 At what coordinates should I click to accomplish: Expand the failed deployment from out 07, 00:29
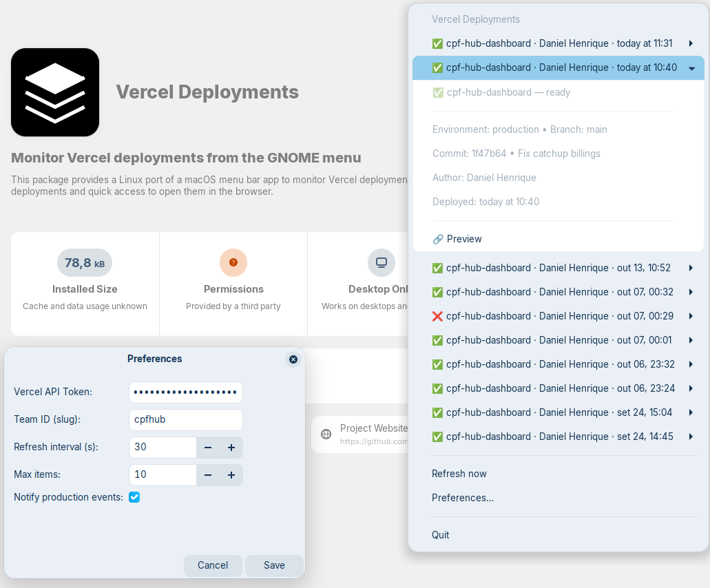pyautogui.click(x=690, y=315)
